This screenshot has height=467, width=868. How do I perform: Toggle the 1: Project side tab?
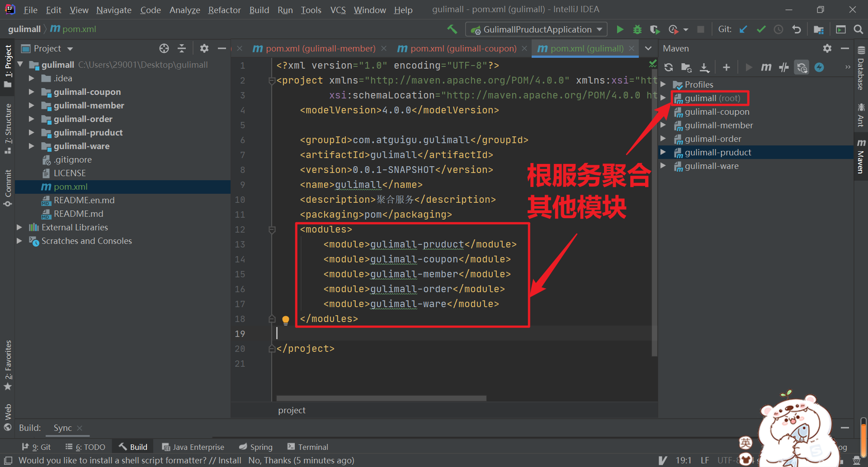pyautogui.click(x=8, y=67)
